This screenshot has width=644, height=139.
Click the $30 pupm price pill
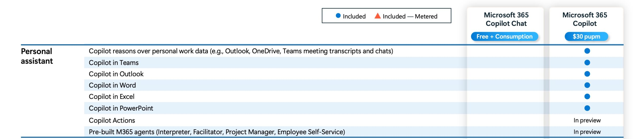[x=586, y=37]
